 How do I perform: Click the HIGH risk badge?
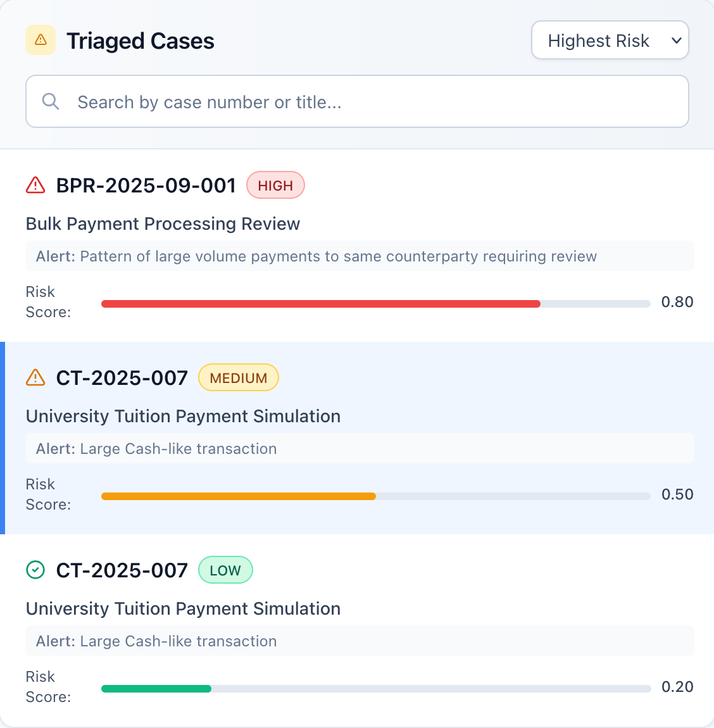[x=275, y=185]
